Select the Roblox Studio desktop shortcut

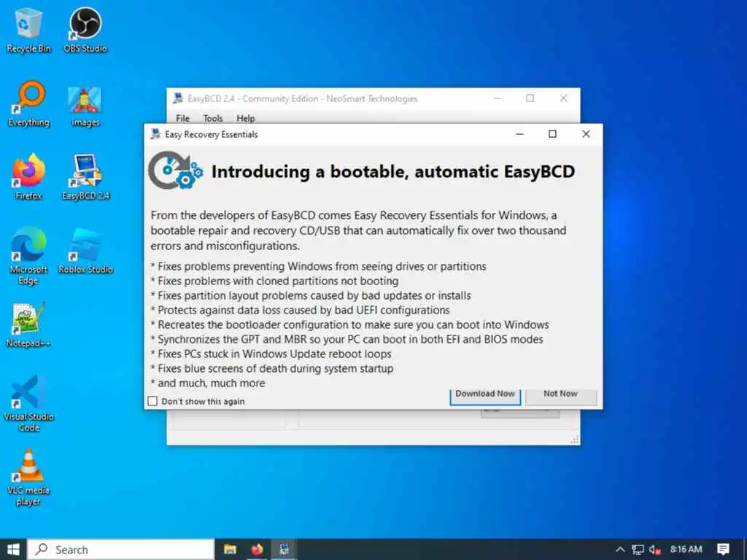tap(85, 251)
